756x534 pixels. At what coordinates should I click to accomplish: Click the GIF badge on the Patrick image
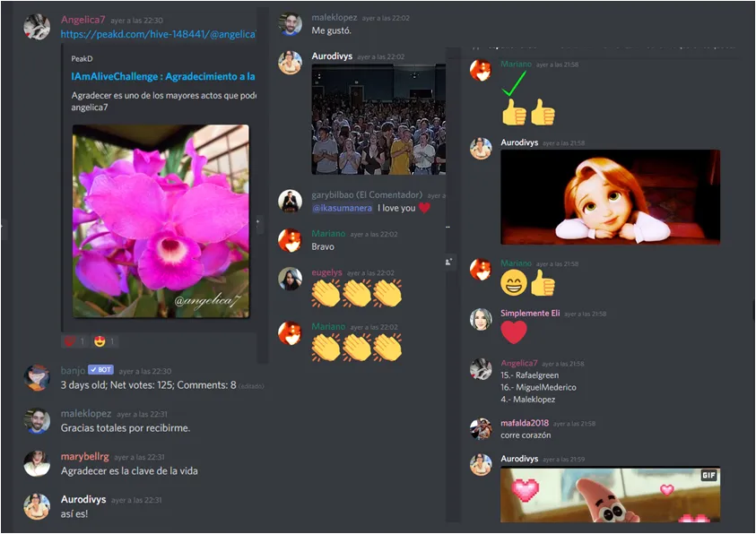708,476
